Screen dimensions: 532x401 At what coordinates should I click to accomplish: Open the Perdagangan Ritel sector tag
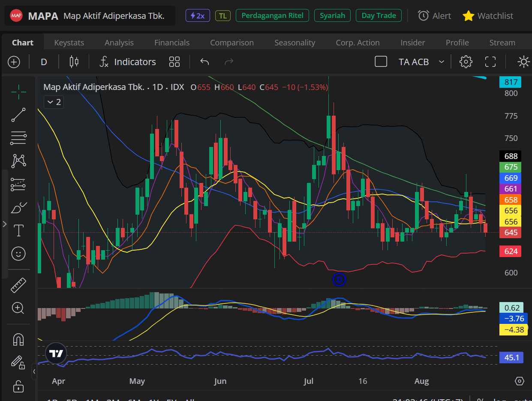272,16
